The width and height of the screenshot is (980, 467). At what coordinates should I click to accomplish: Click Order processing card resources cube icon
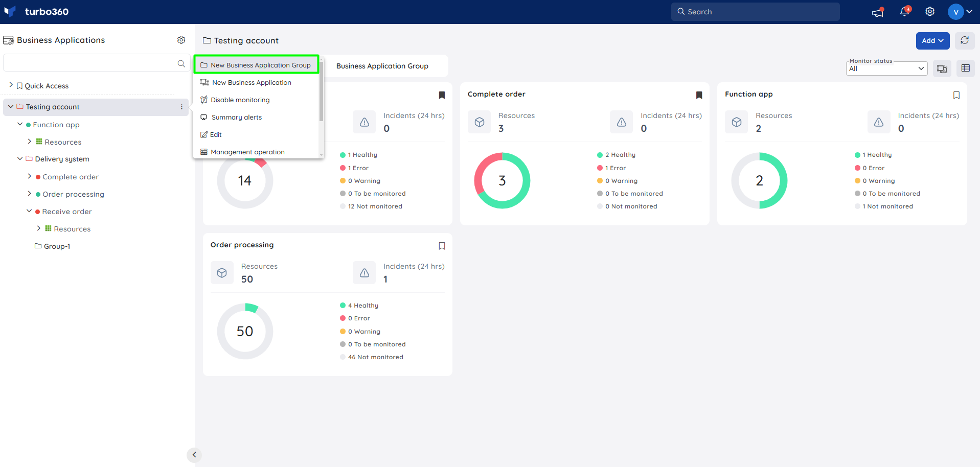click(222, 273)
